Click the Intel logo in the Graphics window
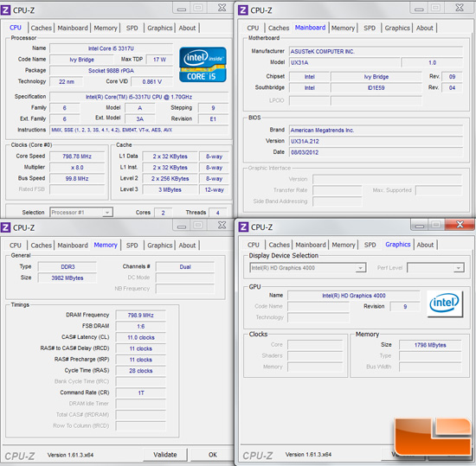 click(445, 303)
